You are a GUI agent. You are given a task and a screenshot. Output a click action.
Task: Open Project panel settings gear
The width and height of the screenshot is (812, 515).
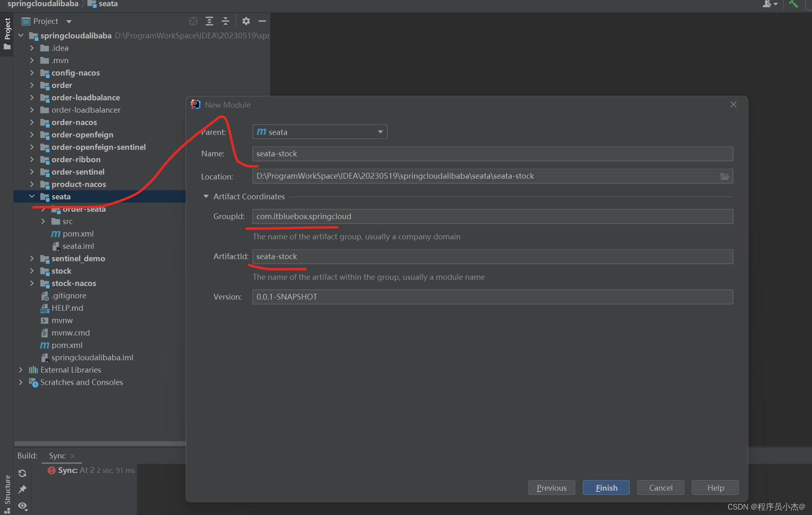pos(246,21)
